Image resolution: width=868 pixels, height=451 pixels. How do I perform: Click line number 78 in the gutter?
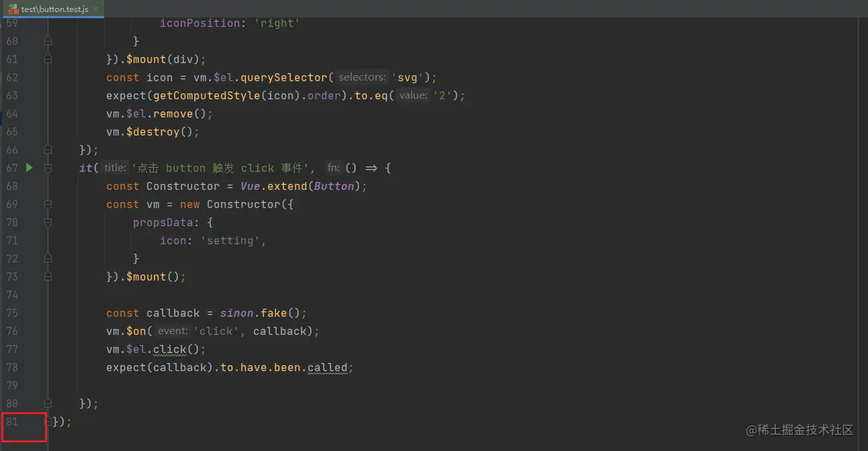(12, 367)
